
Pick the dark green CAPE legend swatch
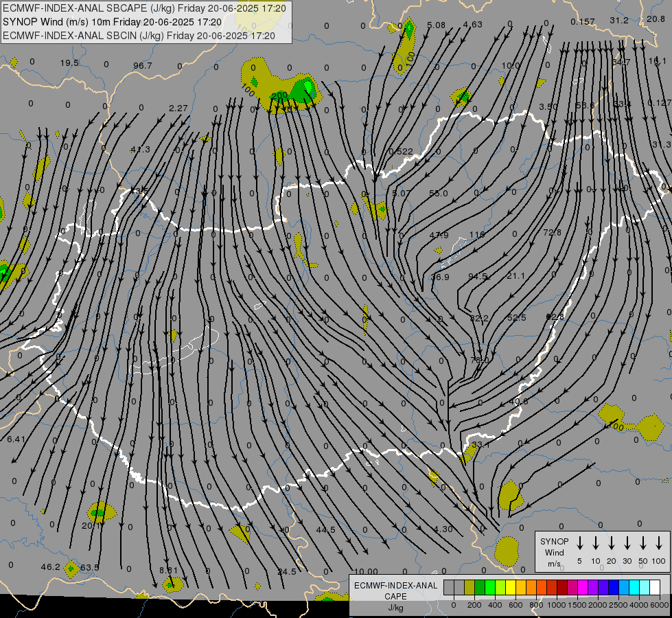(x=480, y=587)
